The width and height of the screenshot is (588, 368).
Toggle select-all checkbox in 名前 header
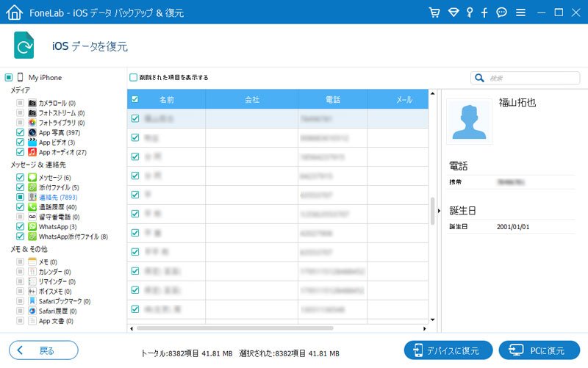[135, 99]
